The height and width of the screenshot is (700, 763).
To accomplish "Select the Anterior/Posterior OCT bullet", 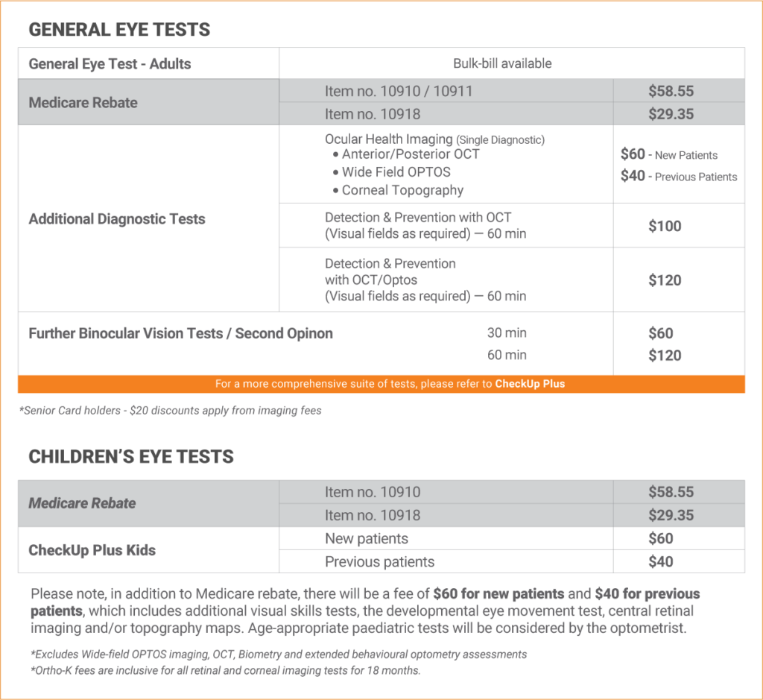I will (x=411, y=154).
